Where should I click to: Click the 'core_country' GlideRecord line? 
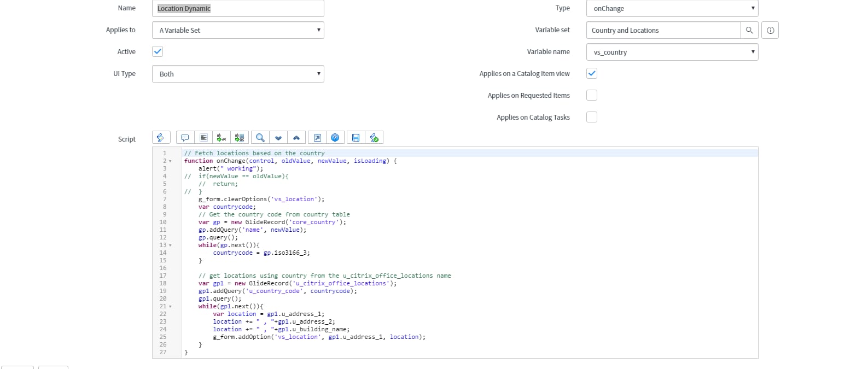(272, 222)
